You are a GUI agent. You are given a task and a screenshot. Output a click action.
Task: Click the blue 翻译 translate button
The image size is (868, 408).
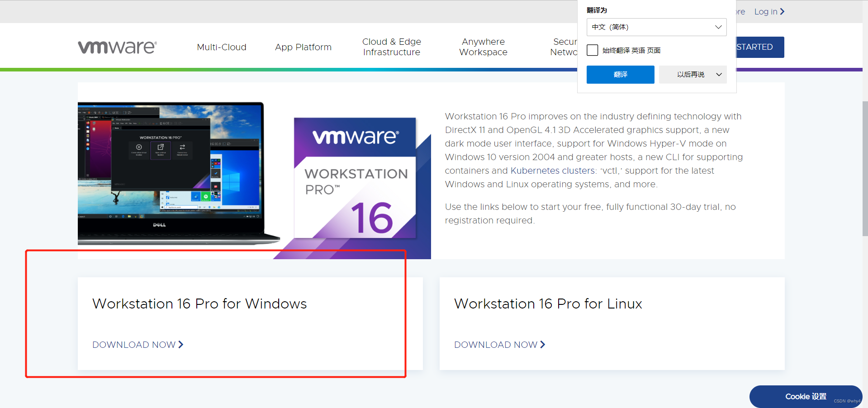pyautogui.click(x=620, y=75)
